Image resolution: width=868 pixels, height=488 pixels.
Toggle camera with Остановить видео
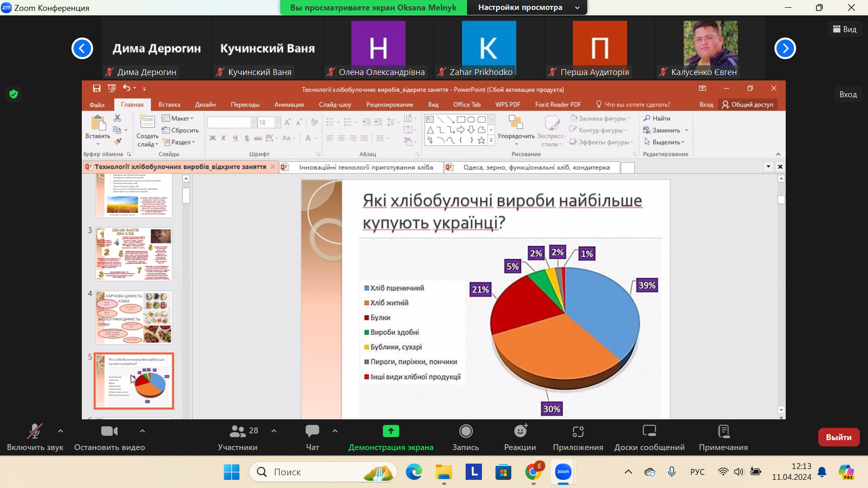109,432
